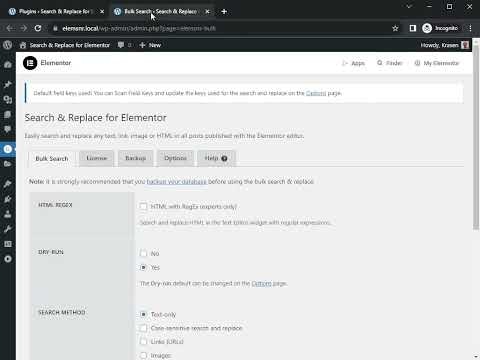The image size is (480, 360).
Task: Select the Links (URLs) search method
Action: point(143,342)
